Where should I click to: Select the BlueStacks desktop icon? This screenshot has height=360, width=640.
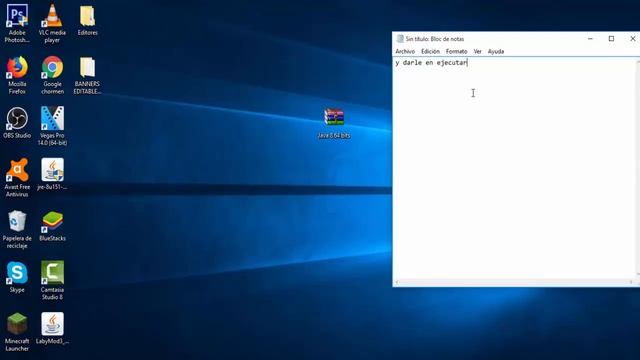pos(52,221)
